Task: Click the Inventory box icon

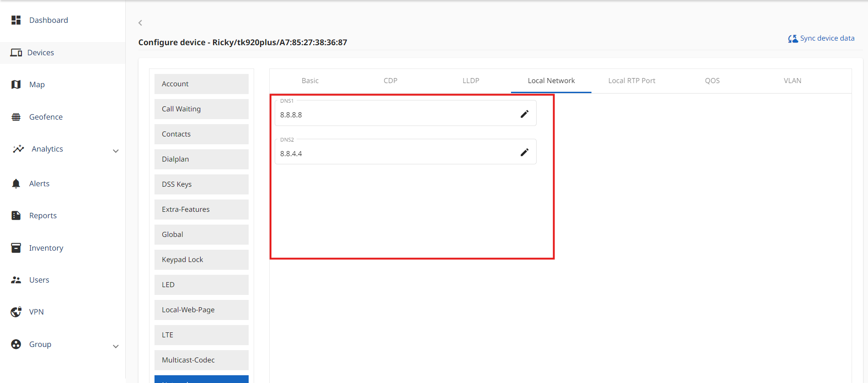Action: (x=16, y=248)
